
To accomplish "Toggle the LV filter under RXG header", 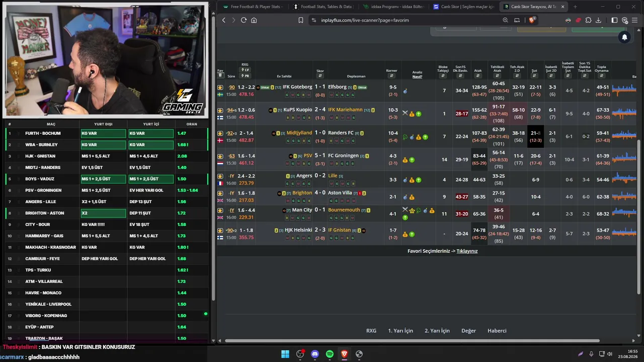I will click(x=245, y=70).
